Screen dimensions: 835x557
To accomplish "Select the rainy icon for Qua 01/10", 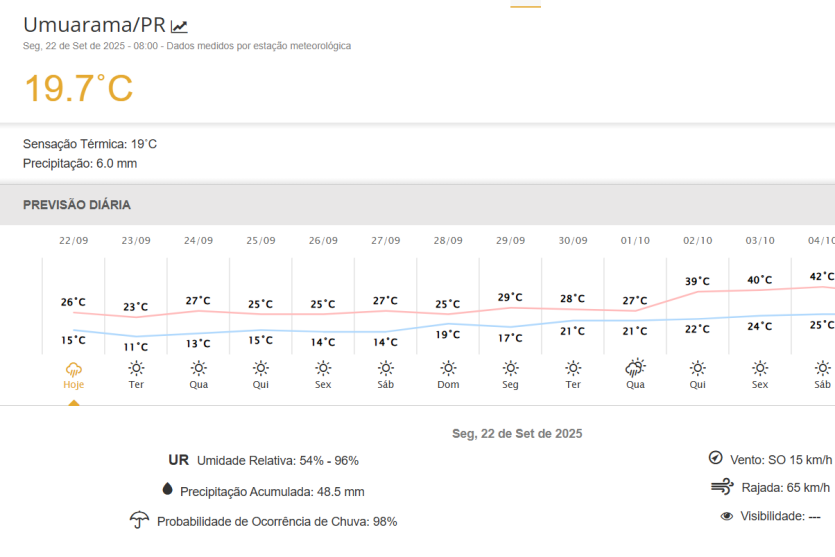I will (x=635, y=368).
